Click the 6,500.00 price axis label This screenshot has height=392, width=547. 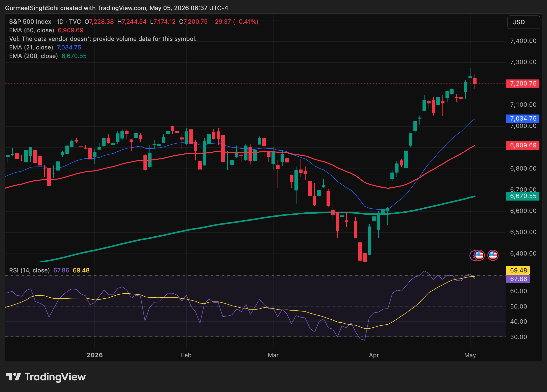pos(523,232)
